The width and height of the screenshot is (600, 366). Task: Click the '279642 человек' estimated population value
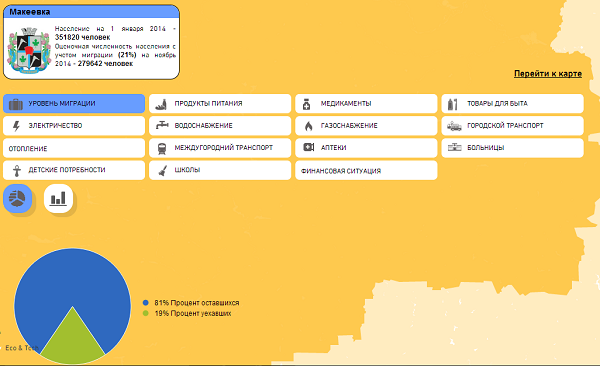pos(105,64)
